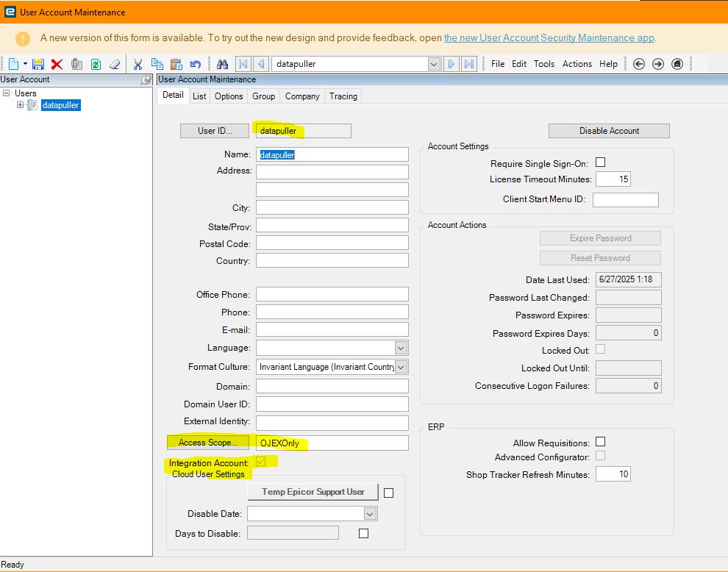This screenshot has width=728, height=572.
Task: Click into the E-mail input field
Action: pyautogui.click(x=332, y=329)
